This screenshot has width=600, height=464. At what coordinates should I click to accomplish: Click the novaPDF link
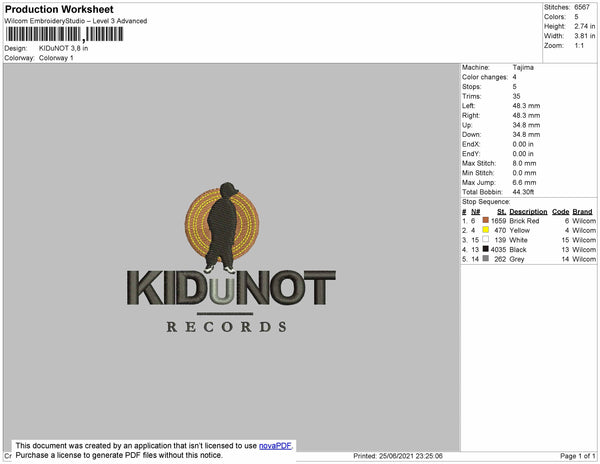pyautogui.click(x=275, y=446)
